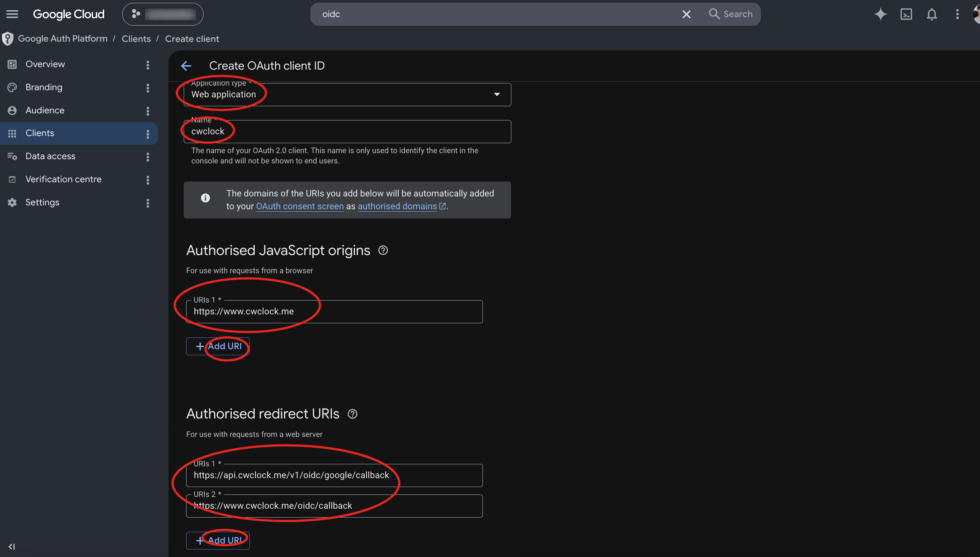Screen dimensions: 980x557
Task: Open Branding row three-dot menu
Action: coord(148,88)
